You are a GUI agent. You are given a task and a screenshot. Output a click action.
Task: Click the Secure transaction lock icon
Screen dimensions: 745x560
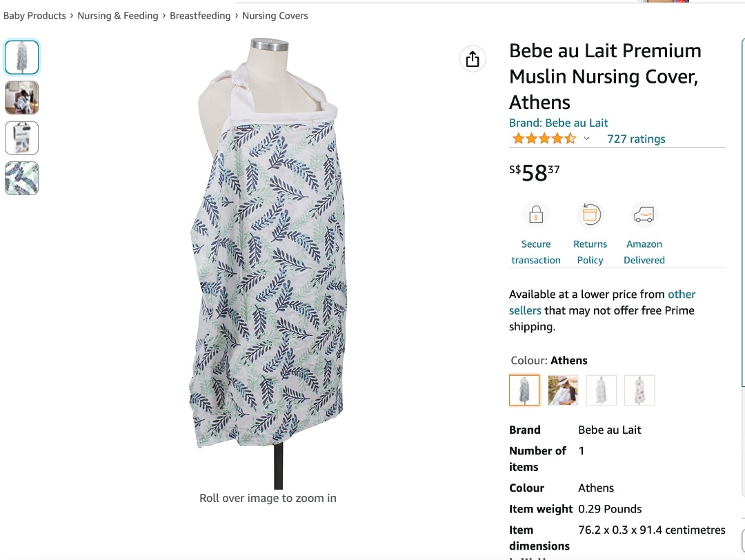(x=536, y=214)
